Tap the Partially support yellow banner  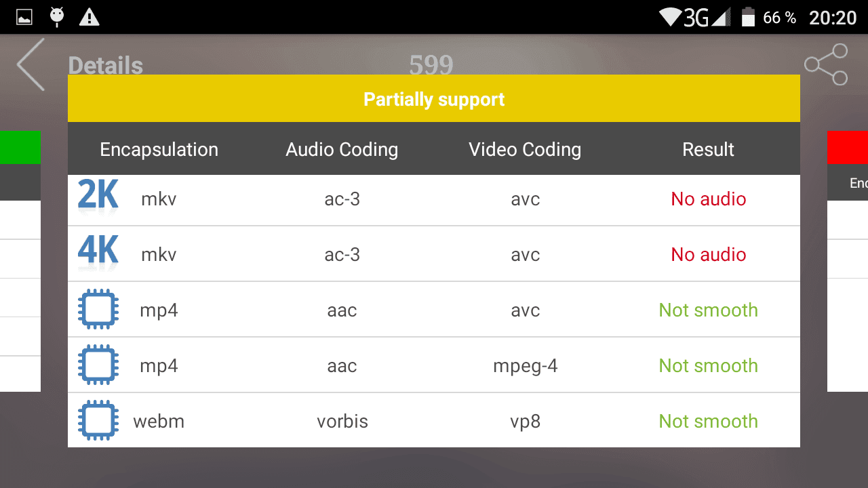(x=434, y=98)
